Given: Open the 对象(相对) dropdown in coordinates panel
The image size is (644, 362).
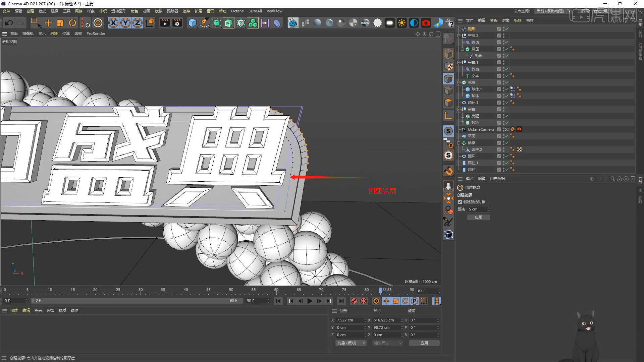Looking at the screenshot, I should point(351,343).
